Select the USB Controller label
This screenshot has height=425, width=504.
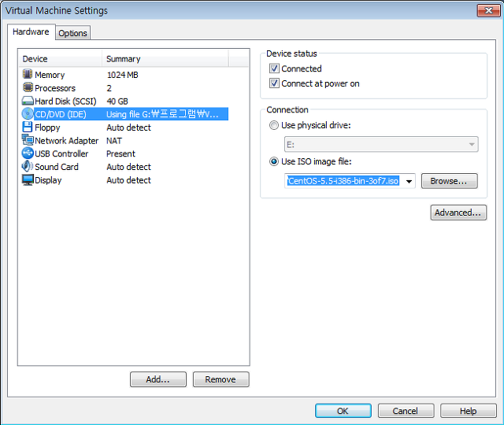coord(61,153)
